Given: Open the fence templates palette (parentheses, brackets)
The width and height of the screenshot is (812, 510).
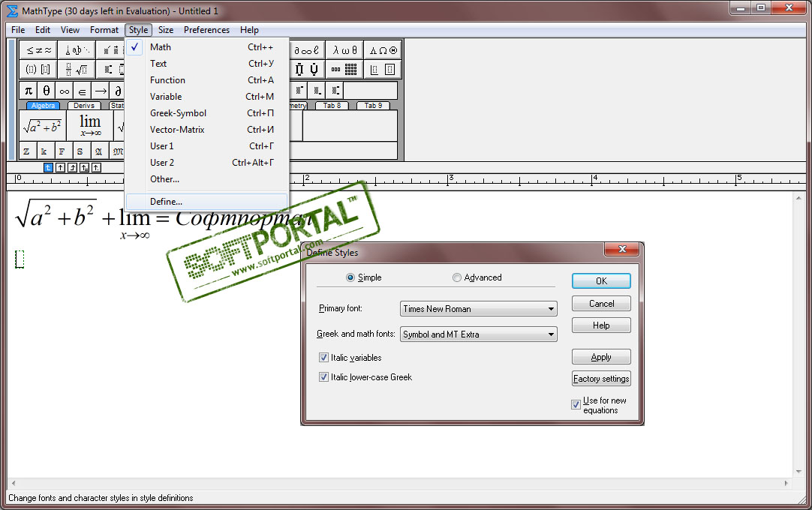Looking at the screenshot, I should [38, 70].
